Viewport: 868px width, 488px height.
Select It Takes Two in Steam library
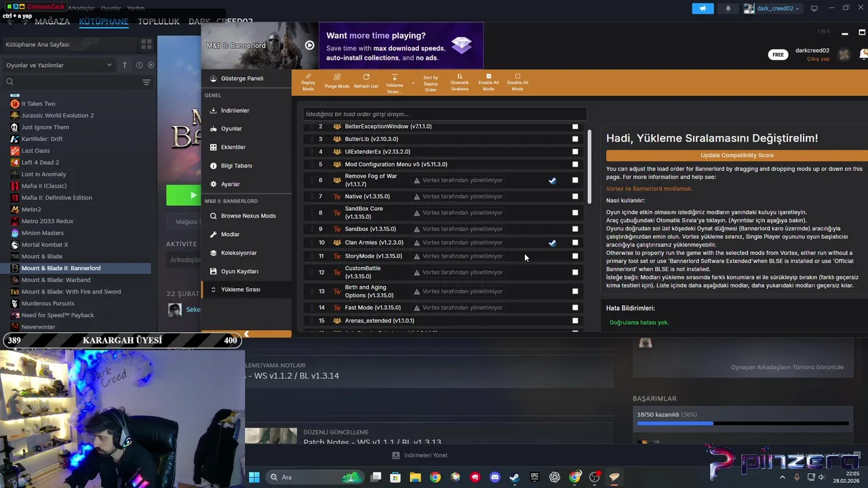[39, 104]
